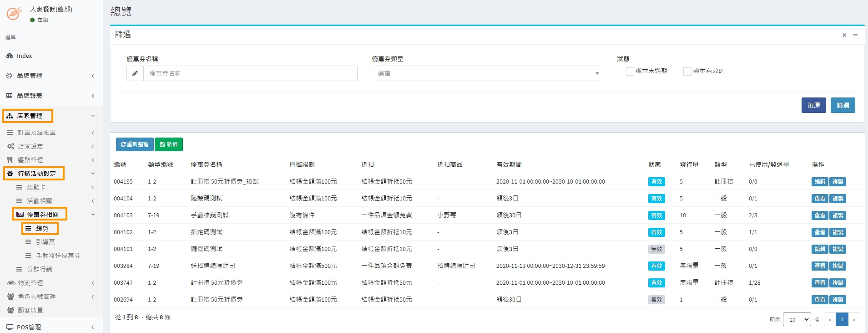Open the 引導頁 sidebar item
Screen dimensions: 868x333
point(45,242)
